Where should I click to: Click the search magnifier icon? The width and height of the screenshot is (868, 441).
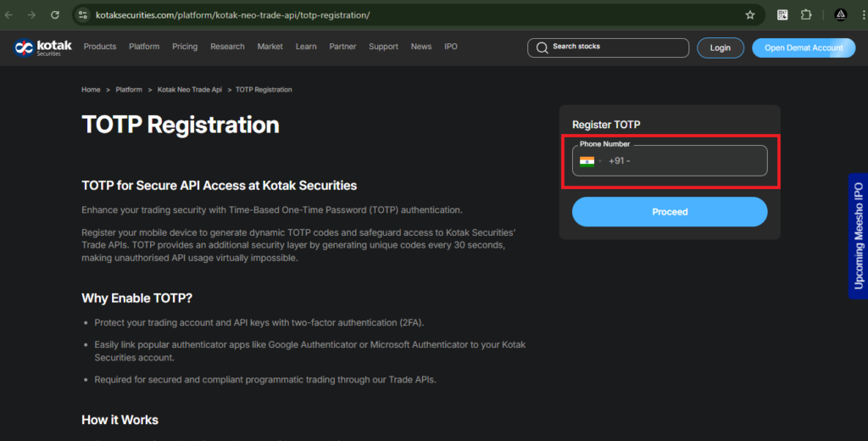click(541, 47)
